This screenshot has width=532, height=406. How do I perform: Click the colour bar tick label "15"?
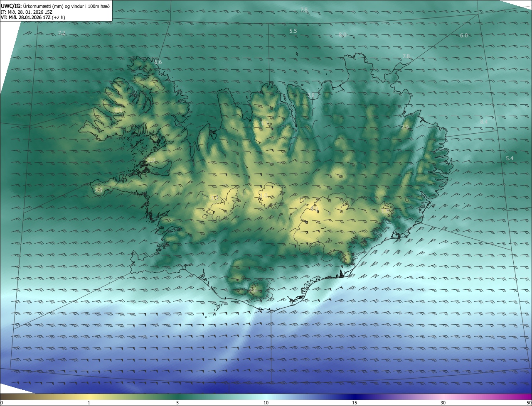[355, 403]
